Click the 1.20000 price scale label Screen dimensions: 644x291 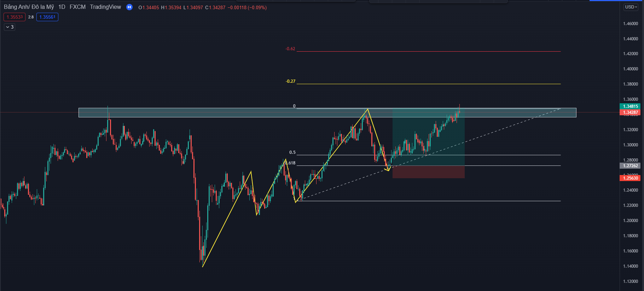631,221
